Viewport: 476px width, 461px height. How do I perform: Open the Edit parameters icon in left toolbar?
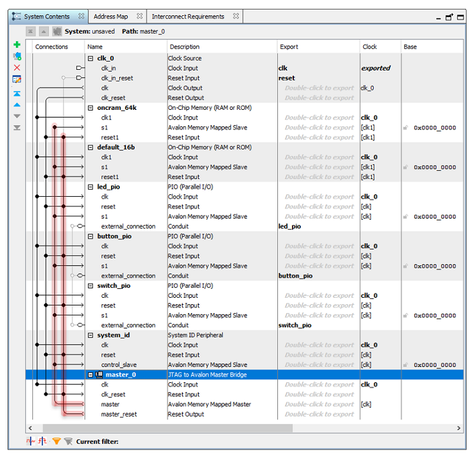pos(17,79)
